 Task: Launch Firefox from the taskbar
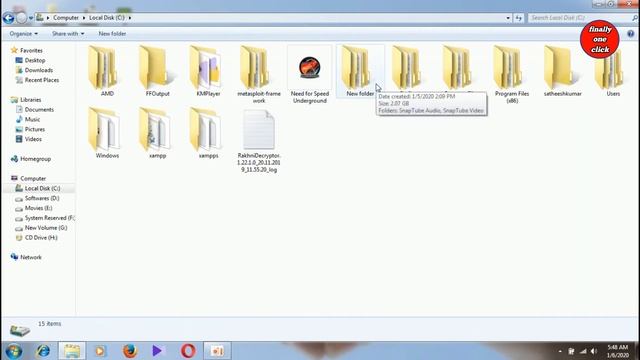click(x=129, y=351)
